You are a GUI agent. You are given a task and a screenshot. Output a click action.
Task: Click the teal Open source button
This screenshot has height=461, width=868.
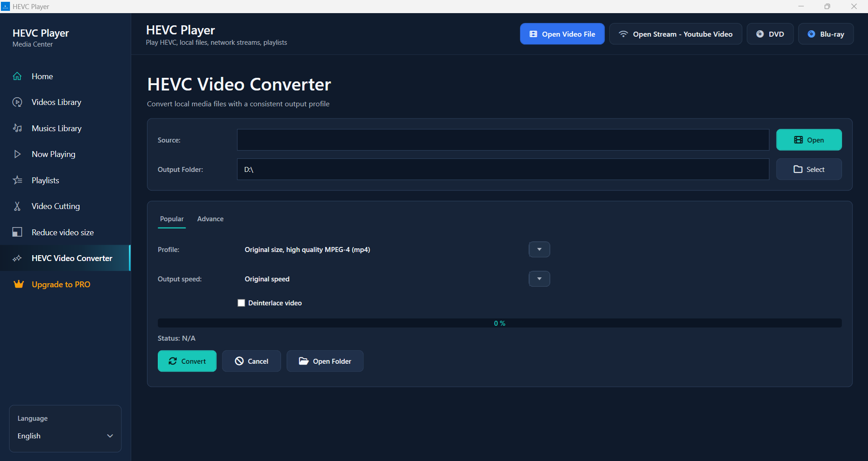coord(809,140)
